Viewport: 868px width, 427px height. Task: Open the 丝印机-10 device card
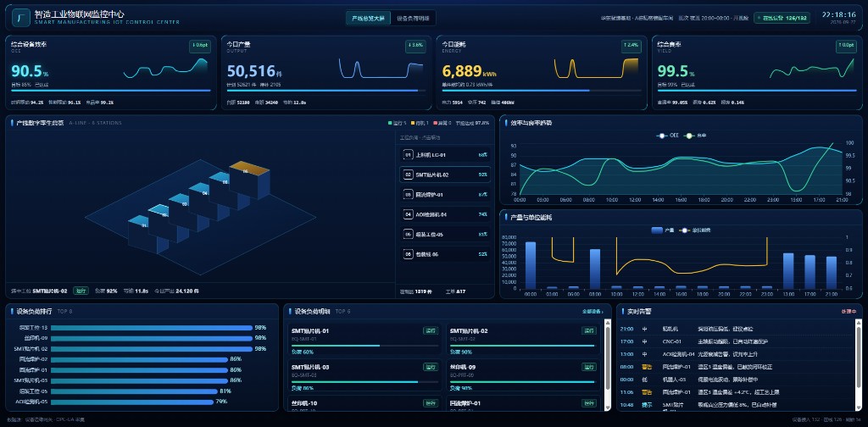[x=364, y=403]
